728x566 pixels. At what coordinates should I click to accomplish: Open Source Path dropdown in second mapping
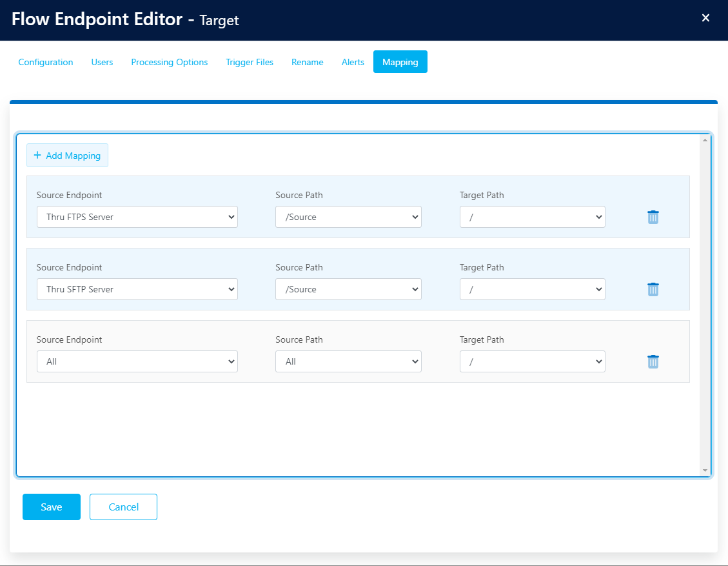click(348, 289)
